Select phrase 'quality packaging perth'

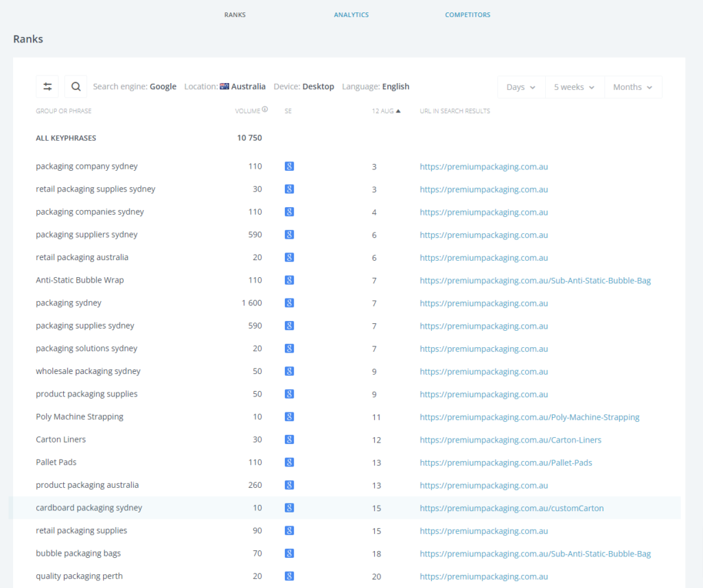79,576
